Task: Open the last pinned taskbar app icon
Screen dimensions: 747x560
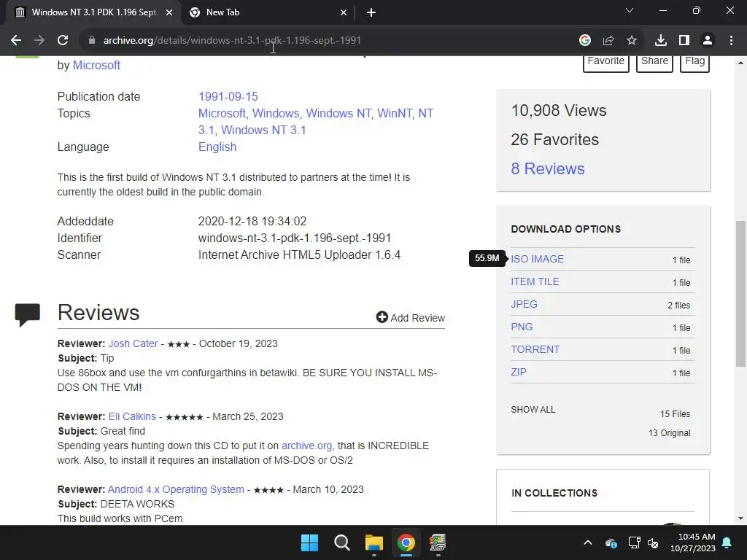Action: pyautogui.click(x=438, y=542)
